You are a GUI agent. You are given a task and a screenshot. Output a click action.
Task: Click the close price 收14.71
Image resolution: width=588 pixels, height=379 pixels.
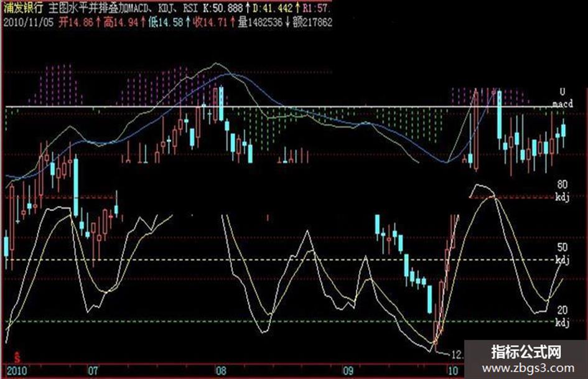click(x=210, y=22)
